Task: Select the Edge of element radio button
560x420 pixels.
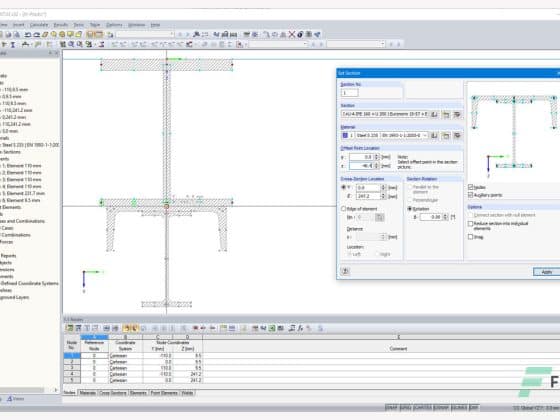Action: pos(344,209)
